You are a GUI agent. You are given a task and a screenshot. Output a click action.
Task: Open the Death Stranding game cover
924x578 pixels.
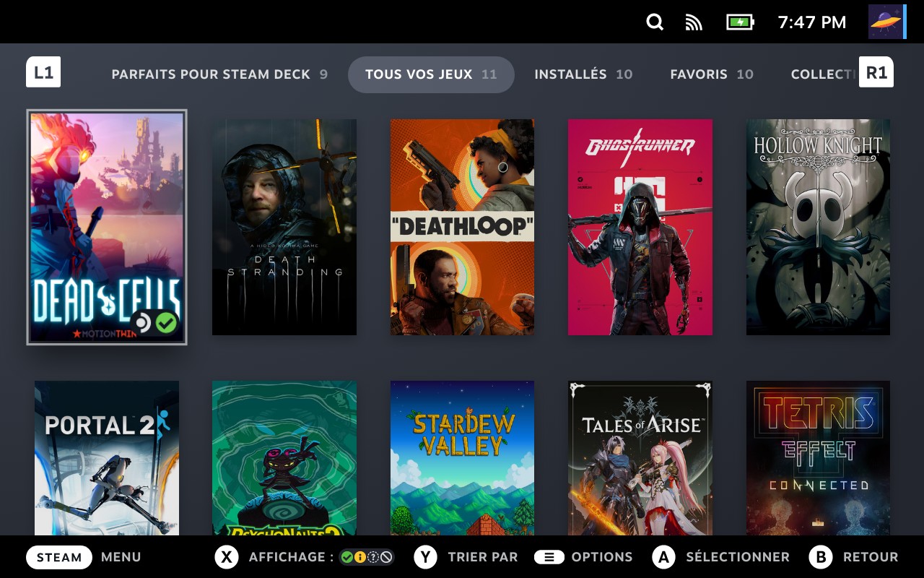pos(284,227)
